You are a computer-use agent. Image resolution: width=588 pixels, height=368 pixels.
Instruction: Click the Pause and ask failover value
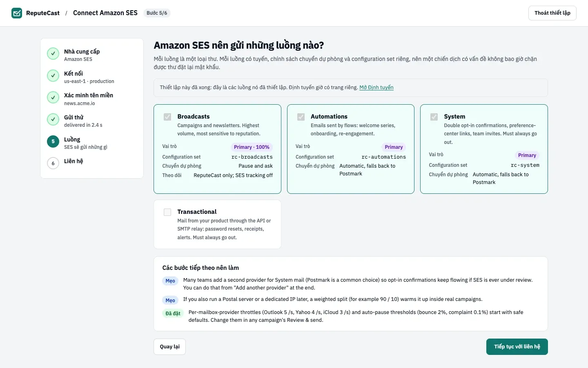click(x=256, y=166)
